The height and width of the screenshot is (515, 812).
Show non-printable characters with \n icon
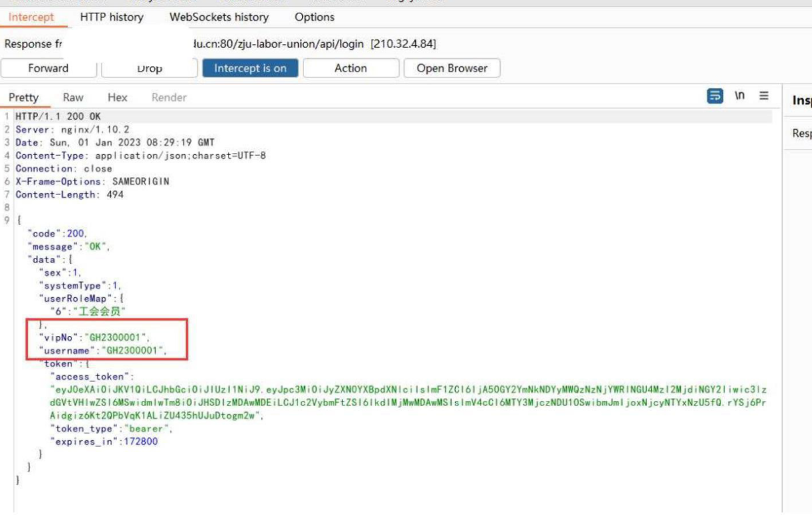pos(740,96)
